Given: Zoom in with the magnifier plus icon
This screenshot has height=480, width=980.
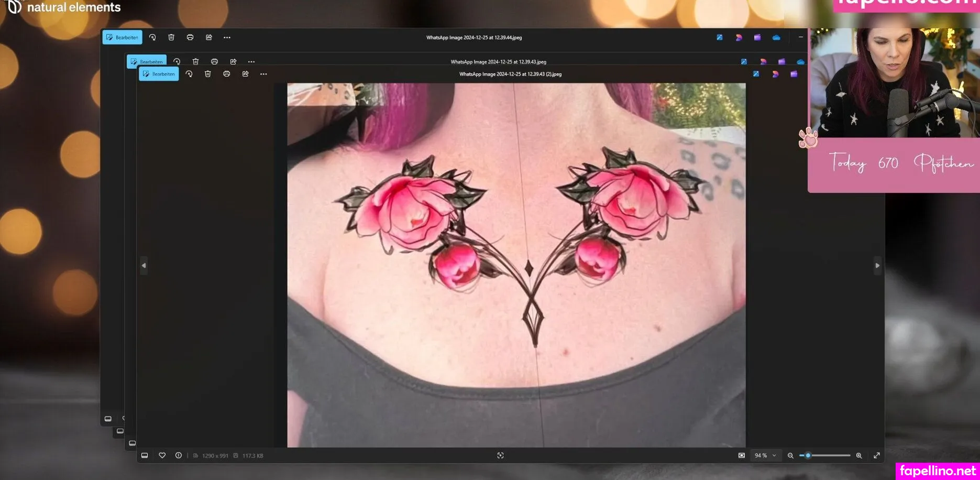Looking at the screenshot, I should tap(859, 456).
